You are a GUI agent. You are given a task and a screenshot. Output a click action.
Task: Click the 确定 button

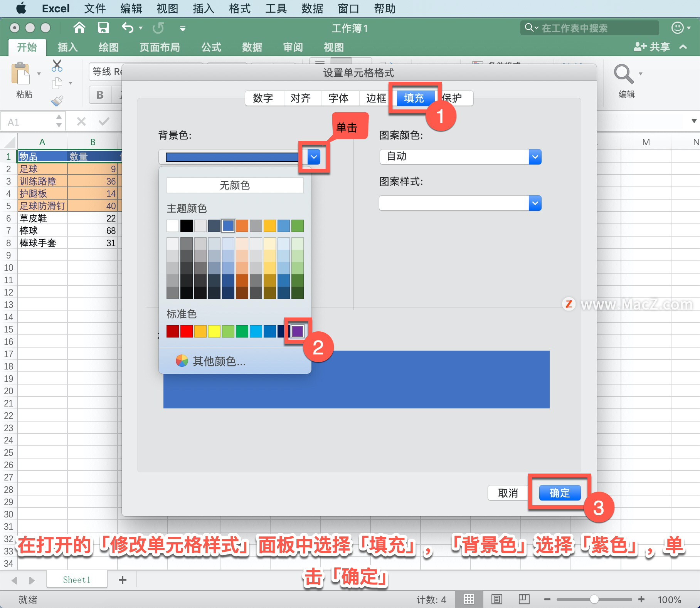point(560,493)
